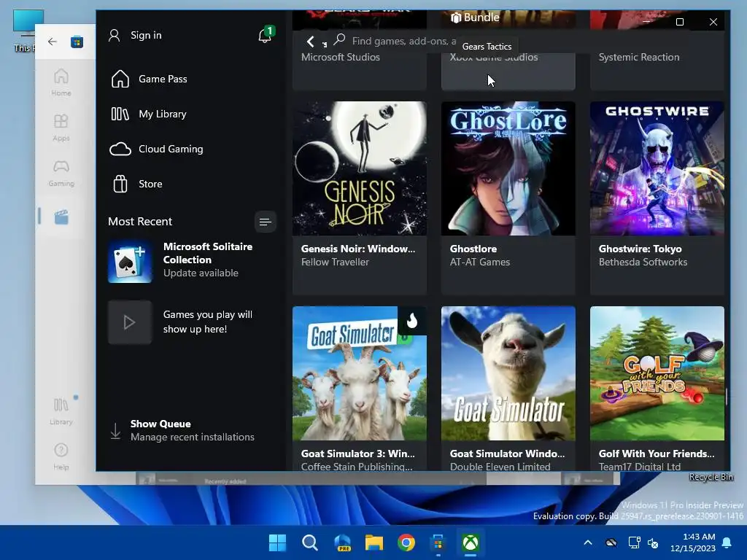Click the Bundle tag on Gears Tactics card
This screenshot has height=560, width=747.
point(475,17)
